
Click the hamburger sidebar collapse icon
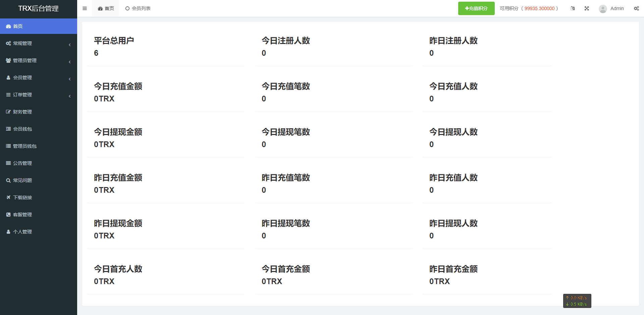coord(85,8)
